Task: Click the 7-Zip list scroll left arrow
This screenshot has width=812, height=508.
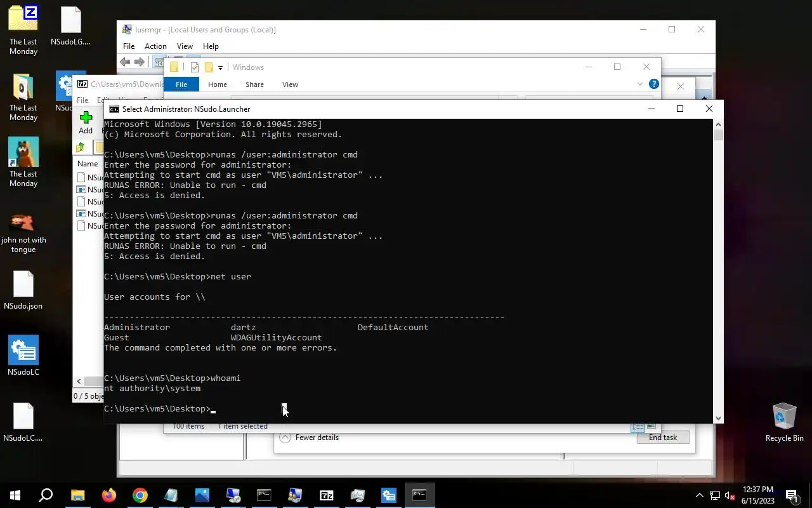Action: pyautogui.click(x=79, y=382)
